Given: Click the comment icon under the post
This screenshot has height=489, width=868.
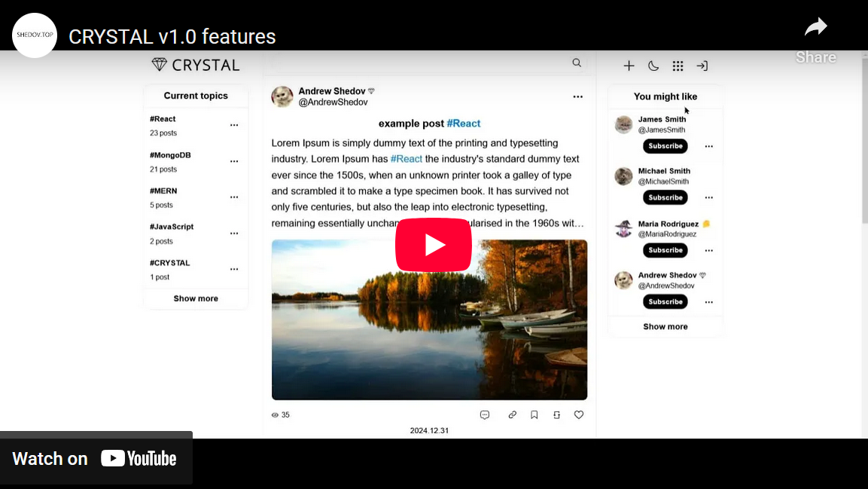Looking at the screenshot, I should coord(485,415).
